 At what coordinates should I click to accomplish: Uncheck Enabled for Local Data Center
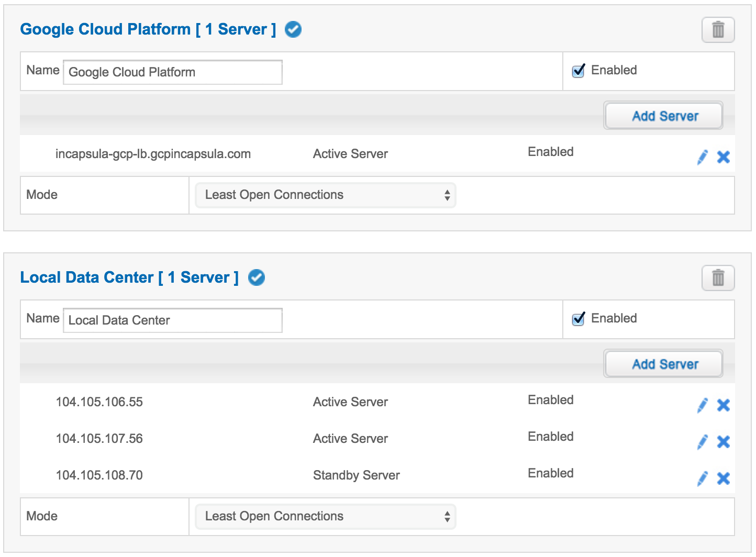click(579, 319)
